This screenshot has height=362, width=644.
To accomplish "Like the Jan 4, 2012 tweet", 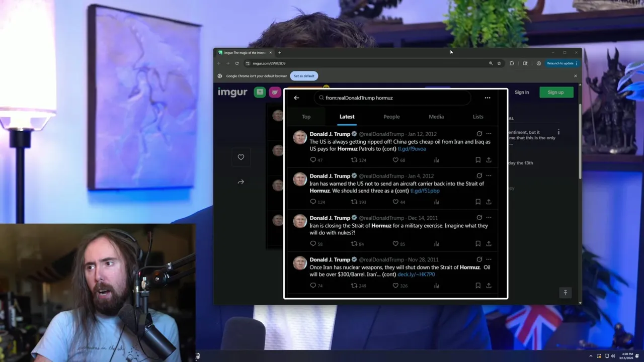I will 395,202.
